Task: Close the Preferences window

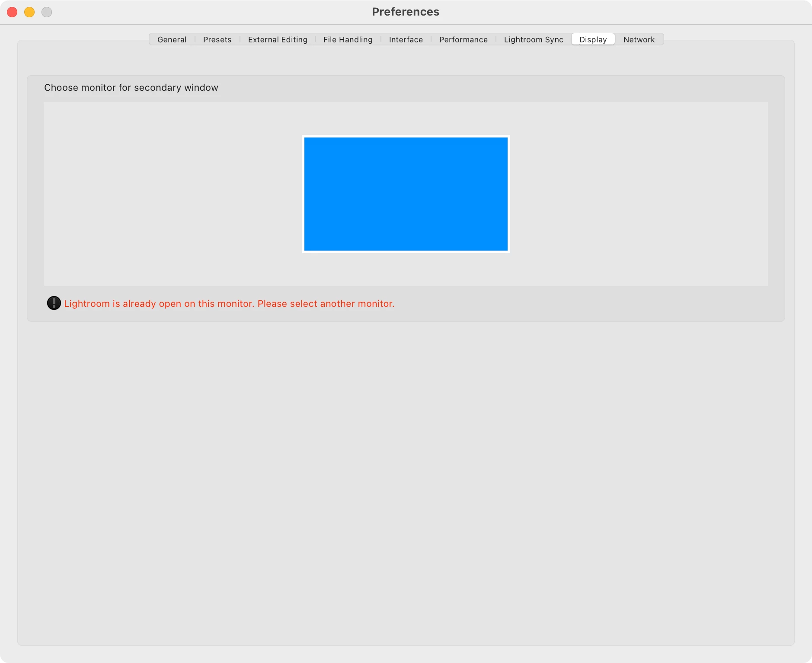Action: point(12,12)
